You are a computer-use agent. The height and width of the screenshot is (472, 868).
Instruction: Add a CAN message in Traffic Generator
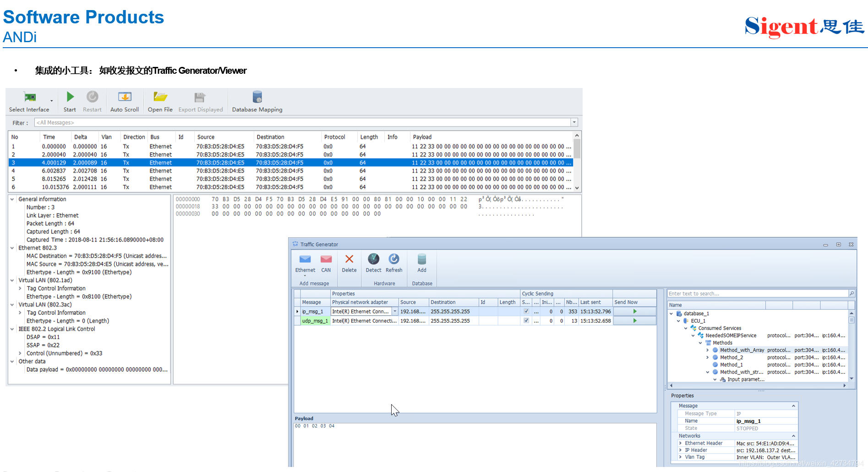326,259
